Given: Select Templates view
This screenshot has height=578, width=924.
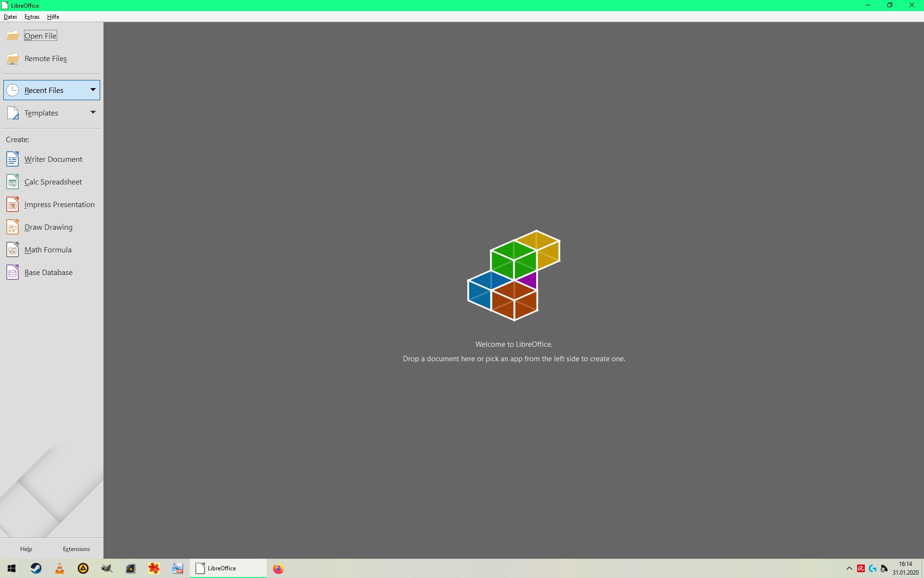Looking at the screenshot, I should [51, 113].
